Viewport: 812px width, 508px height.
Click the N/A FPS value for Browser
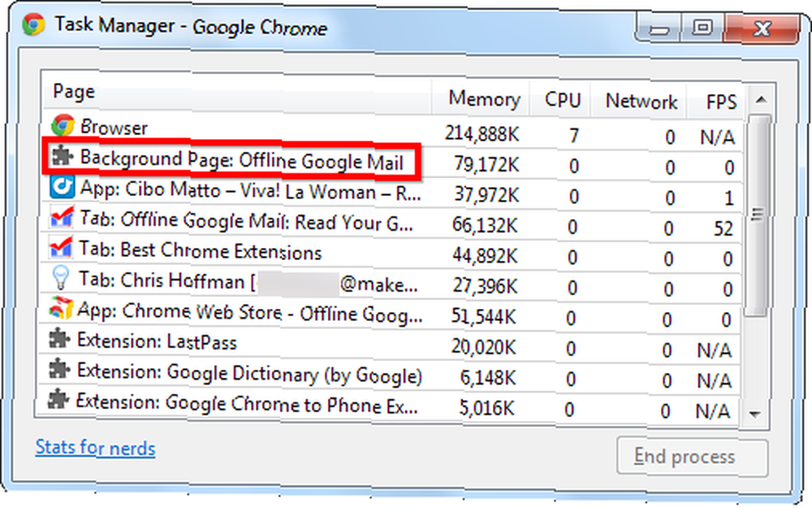(717, 137)
